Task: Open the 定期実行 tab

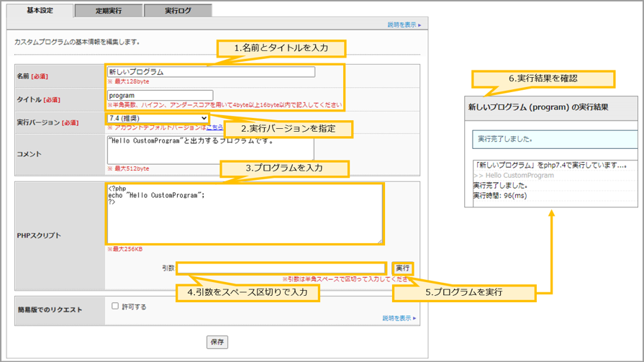Action: [x=109, y=12]
